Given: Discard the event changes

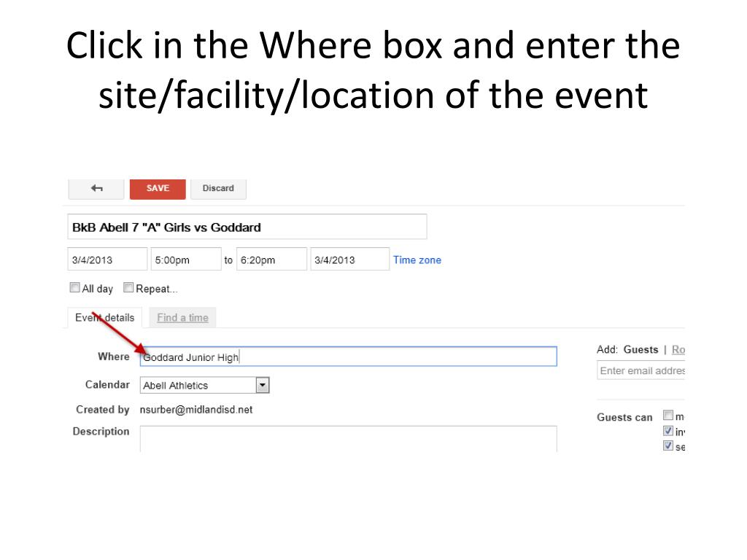Looking at the screenshot, I should click(x=218, y=189).
